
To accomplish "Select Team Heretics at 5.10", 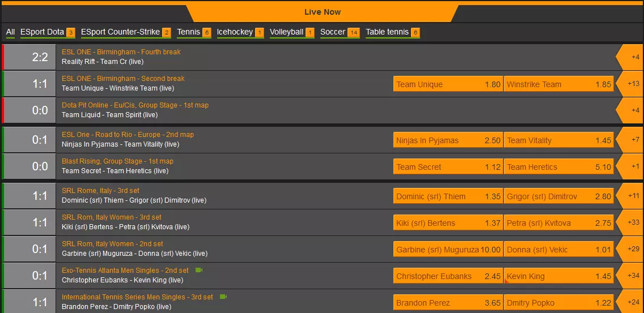I will [559, 166].
